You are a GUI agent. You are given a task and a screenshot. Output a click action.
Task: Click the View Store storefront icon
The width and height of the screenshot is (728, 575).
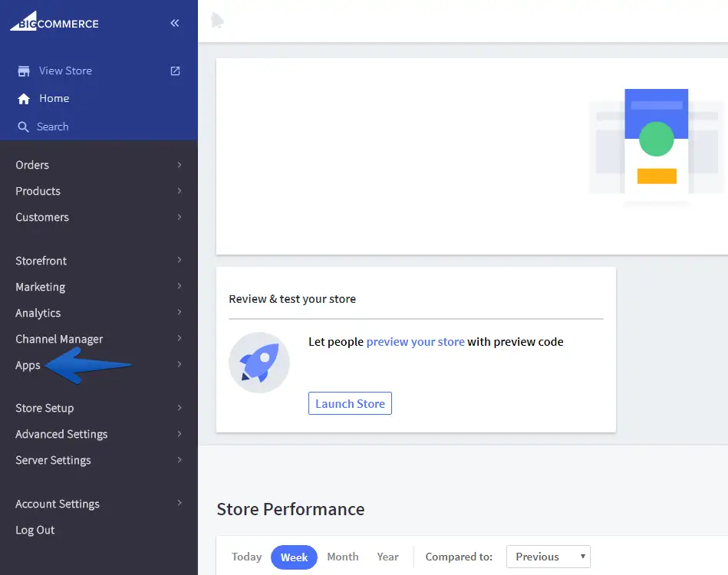point(24,71)
